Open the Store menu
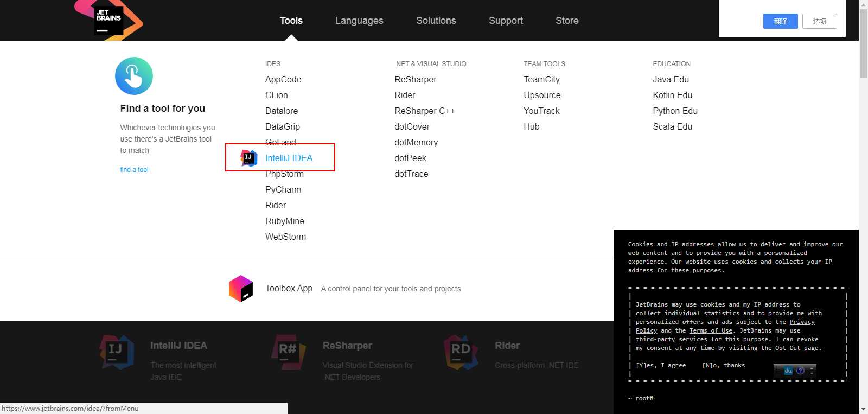Viewport: 868px width, 414px height. [x=567, y=21]
